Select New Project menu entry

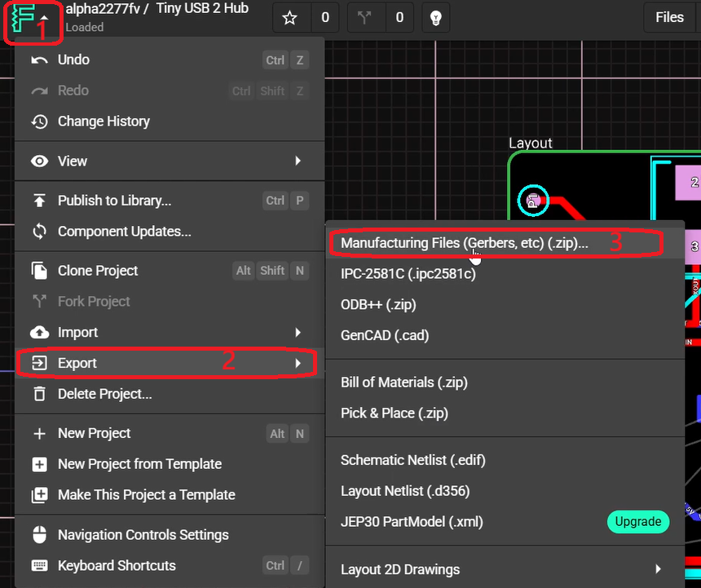coord(170,433)
